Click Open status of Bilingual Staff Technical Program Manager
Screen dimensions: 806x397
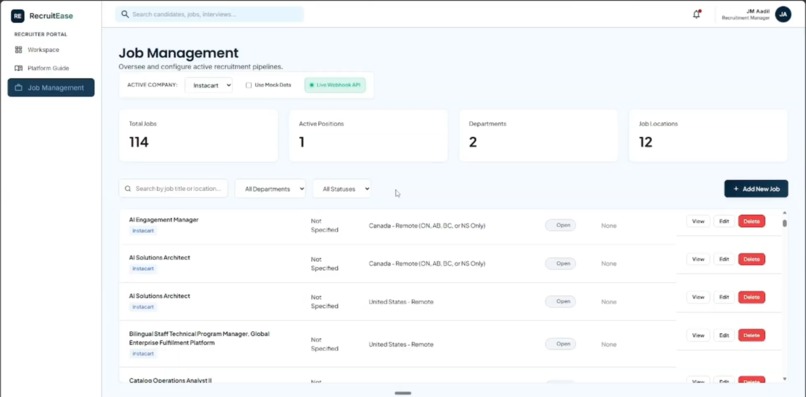pyautogui.click(x=560, y=344)
